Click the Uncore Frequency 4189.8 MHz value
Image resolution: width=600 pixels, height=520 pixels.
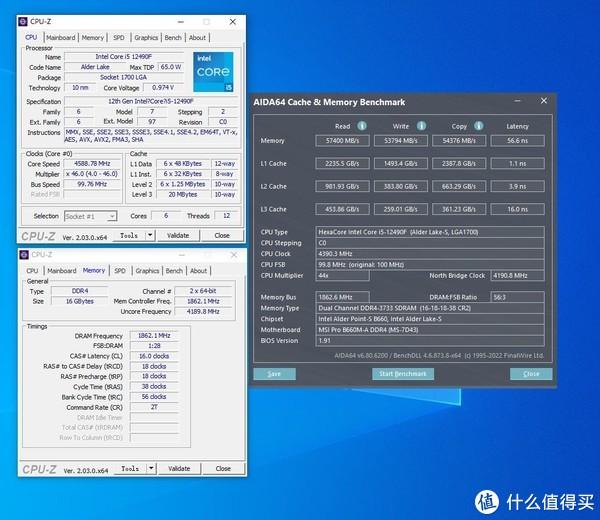pos(203,311)
